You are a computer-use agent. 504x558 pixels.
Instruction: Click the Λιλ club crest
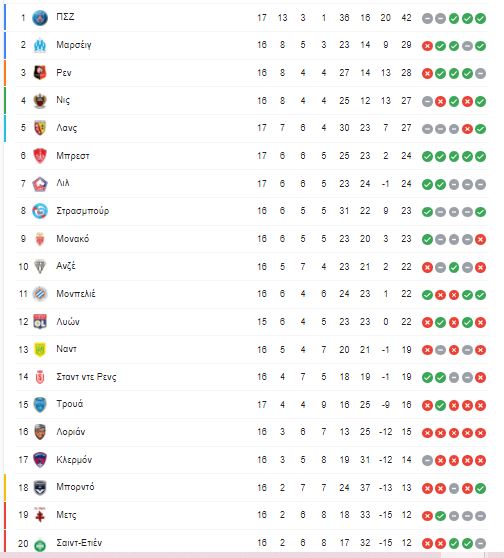40,184
